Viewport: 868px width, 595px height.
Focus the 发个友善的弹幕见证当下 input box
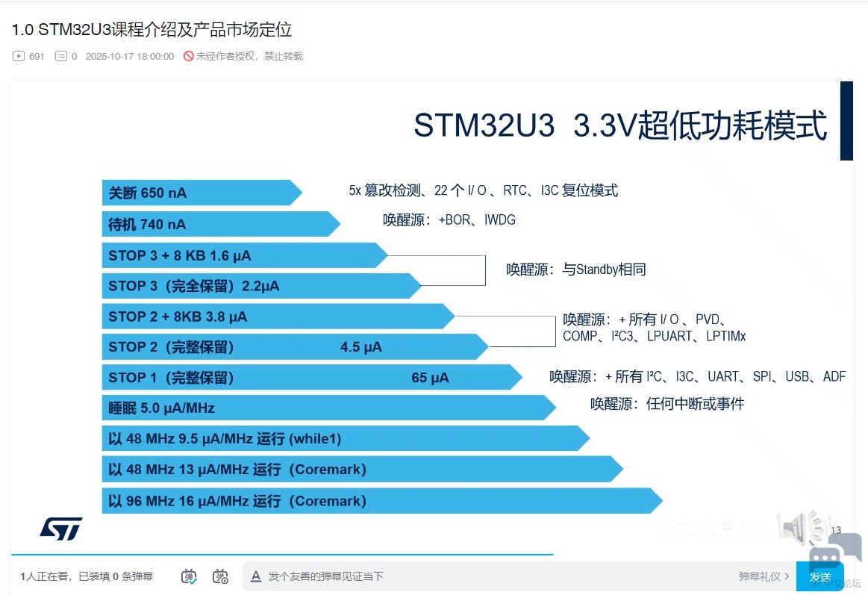click(x=448, y=576)
